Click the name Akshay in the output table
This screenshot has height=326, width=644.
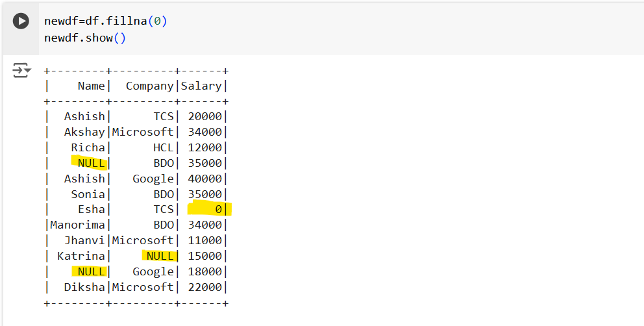pyautogui.click(x=84, y=132)
